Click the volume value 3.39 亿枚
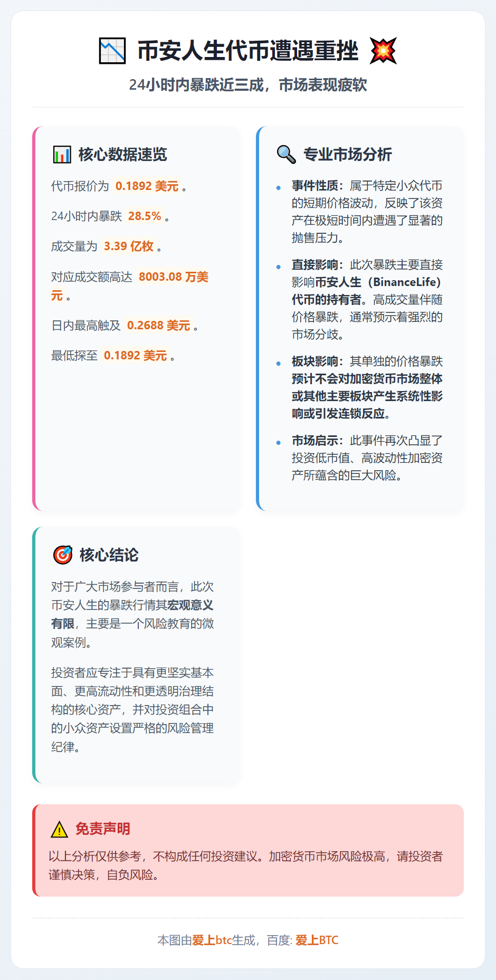Viewport: 496px width, 980px height. [x=129, y=246]
